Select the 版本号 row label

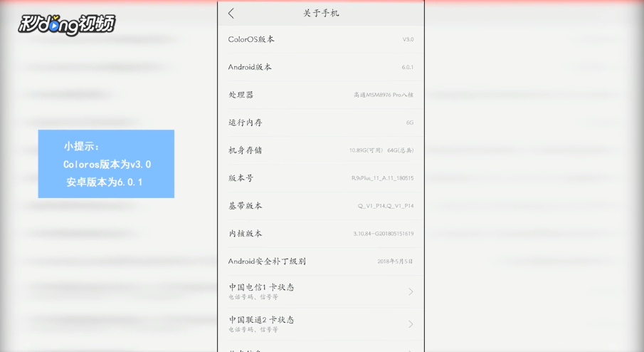[x=241, y=178]
